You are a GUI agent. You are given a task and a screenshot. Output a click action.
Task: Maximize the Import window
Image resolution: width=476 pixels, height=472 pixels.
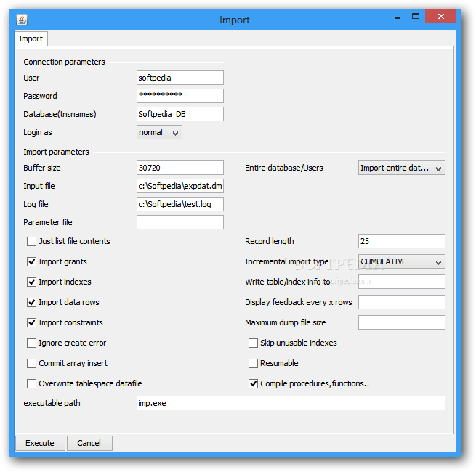point(415,17)
